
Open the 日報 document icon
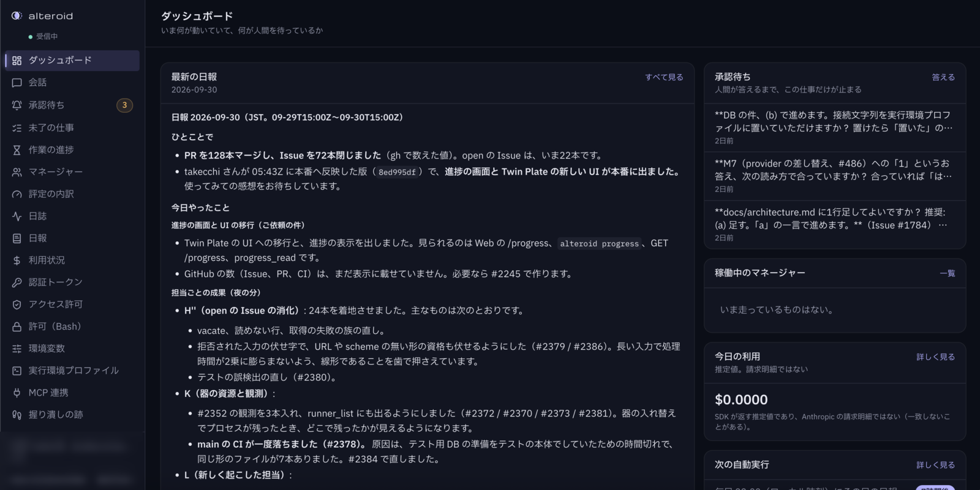pos(17,238)
